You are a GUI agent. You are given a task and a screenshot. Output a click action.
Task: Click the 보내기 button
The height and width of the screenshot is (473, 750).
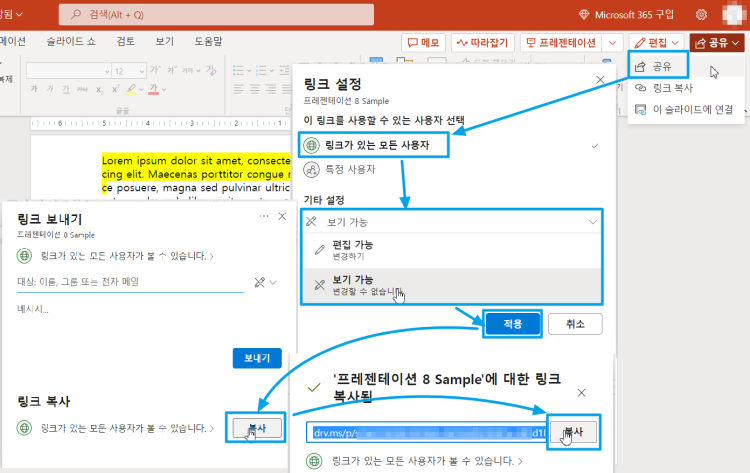coord(257,358)
